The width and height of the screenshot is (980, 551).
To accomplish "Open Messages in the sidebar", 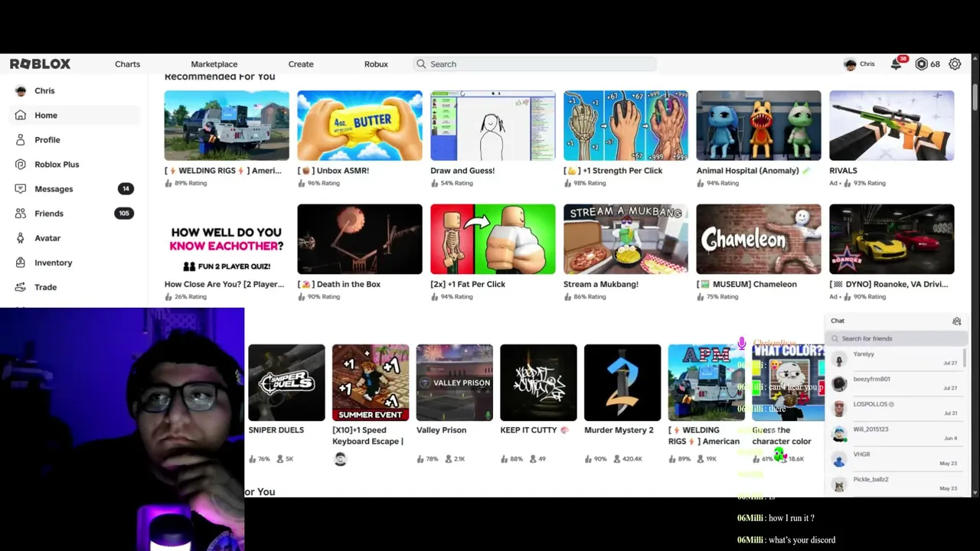I will click(74, 189).
